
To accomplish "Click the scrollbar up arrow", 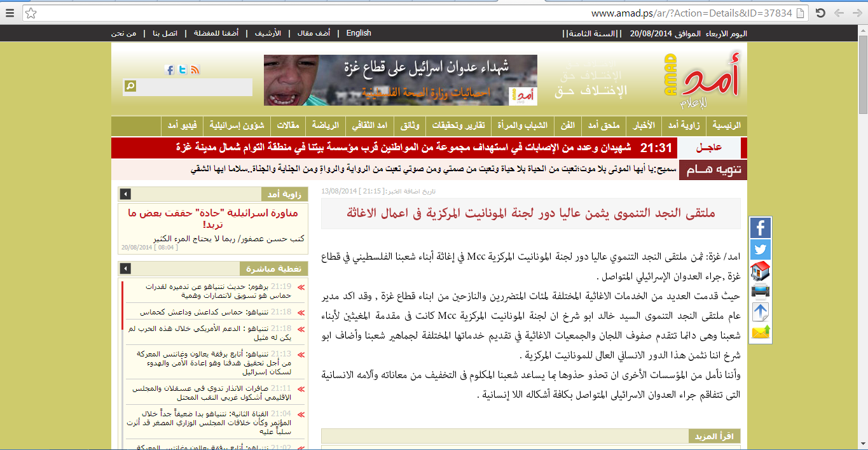I will [862, 31].
